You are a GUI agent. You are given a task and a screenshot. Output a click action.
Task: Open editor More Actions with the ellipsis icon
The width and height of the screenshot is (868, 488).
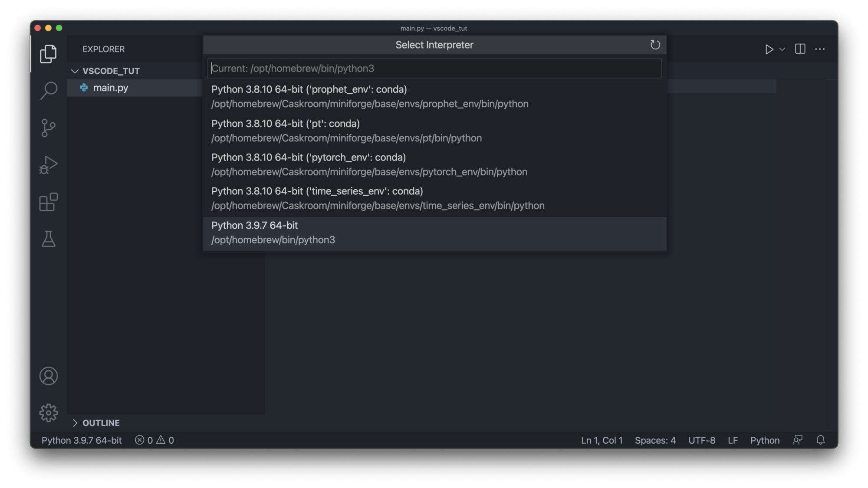tap(820, 49)
